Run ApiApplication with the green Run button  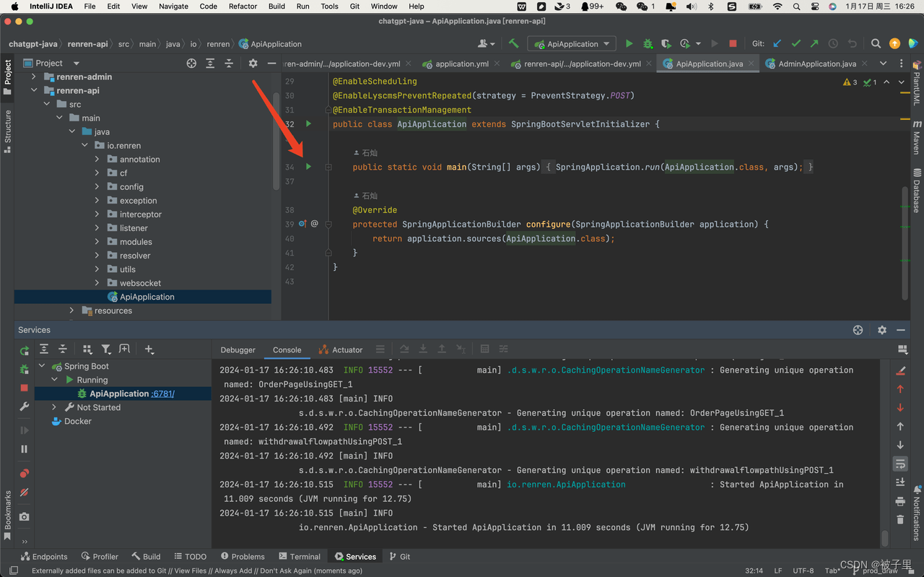click(x=629, y=44)
